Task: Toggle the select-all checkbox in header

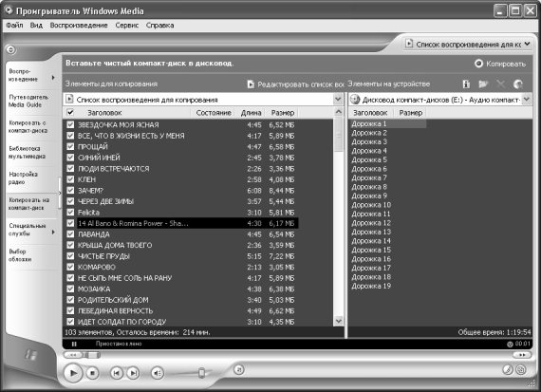Action: 70,112
